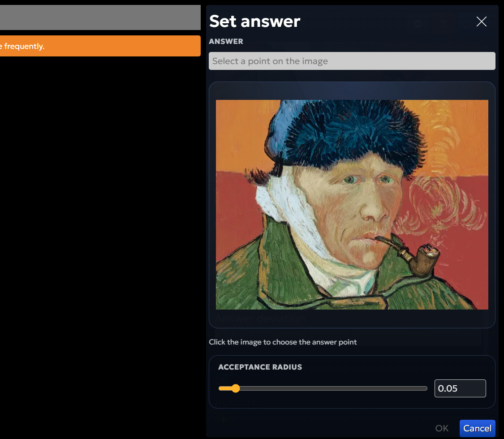Mark the lips holding the pipe stem

tap(366, 238)
